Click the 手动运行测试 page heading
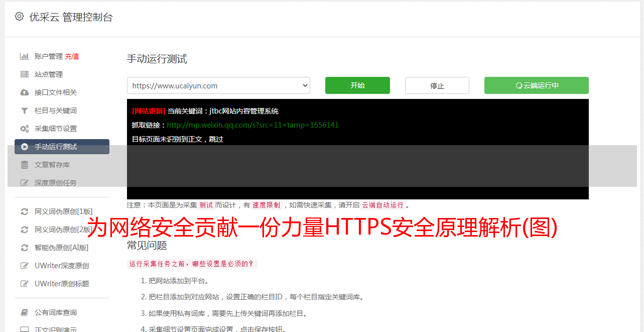Image resolution: width=644 pixels, height=332 pixels. (x=157, y=59)
